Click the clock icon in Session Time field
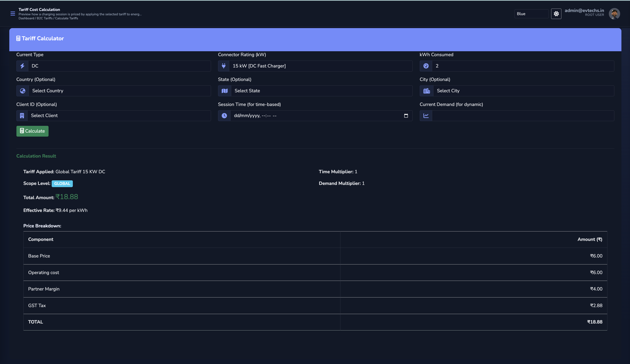Image resolution: width=630 pixels, height=364 pixels. click(224, 115)
